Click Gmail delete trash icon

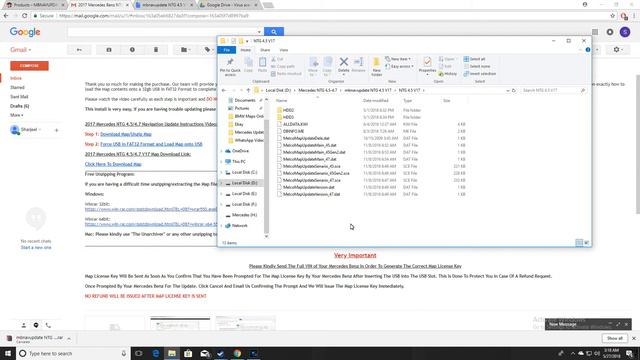pyautogui.click(x=156, y=50)
